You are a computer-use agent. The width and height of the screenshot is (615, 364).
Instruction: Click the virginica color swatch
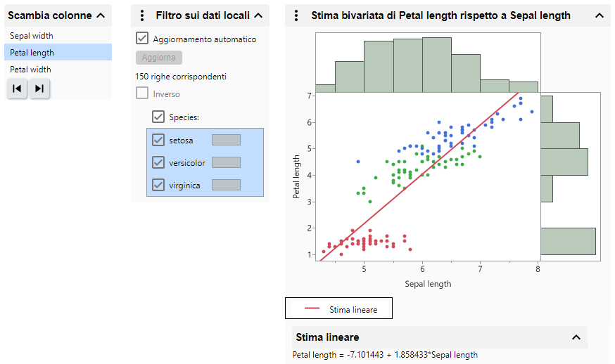[226, 185]
